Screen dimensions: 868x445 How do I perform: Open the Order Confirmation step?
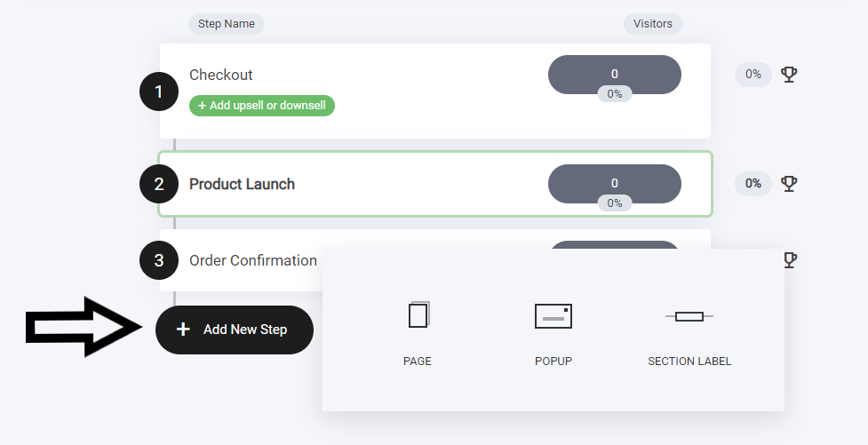click(253, 260)
